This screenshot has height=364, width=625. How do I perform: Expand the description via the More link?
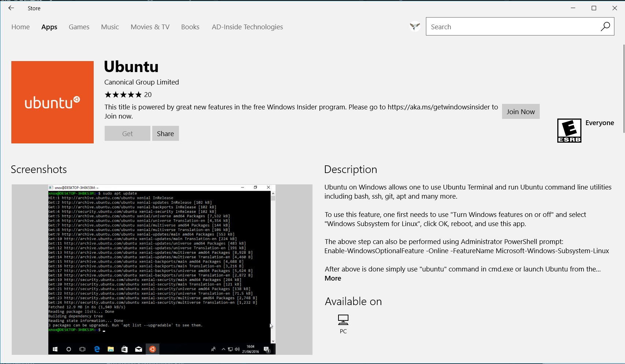[x=333, y=278]
